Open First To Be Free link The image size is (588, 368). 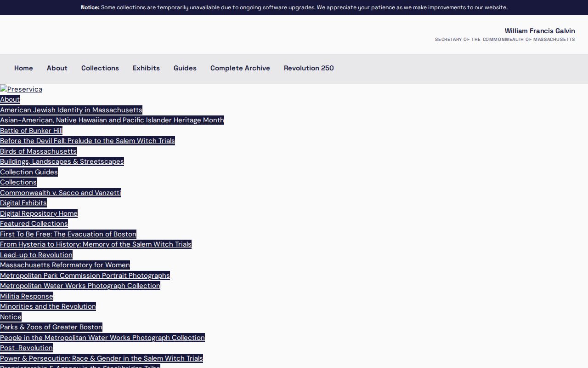coord(68,234)
